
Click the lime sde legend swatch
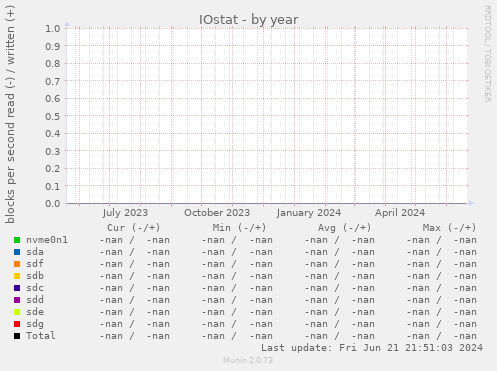coord(17,312)
